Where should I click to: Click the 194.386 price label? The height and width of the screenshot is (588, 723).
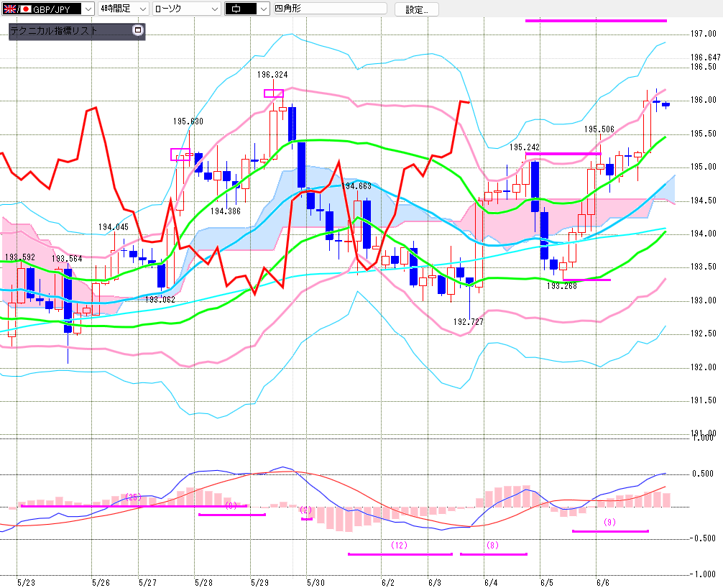pos(226,211)
